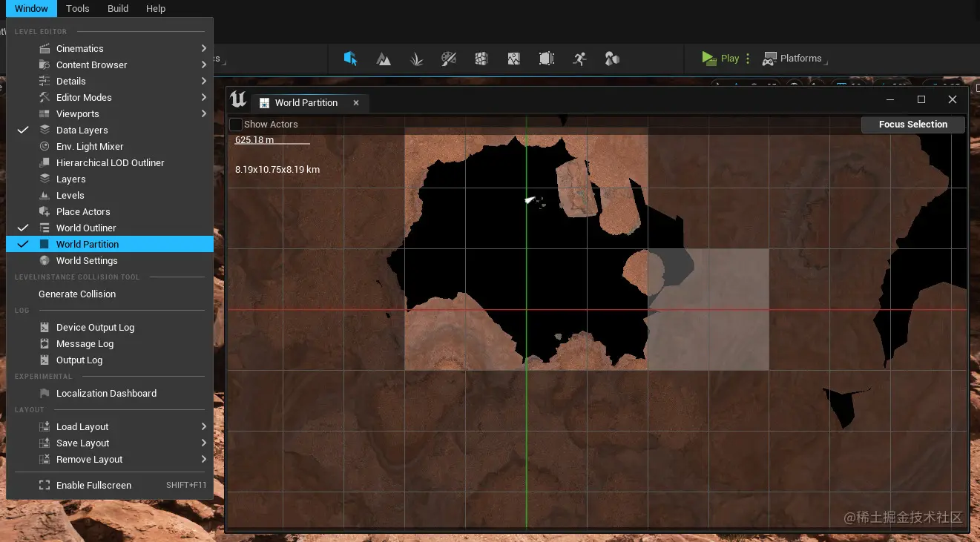The height and width of the screenshot is (542, 980).
Task: Click the Enable Fullscreen icon
Action: coord(45,485)
